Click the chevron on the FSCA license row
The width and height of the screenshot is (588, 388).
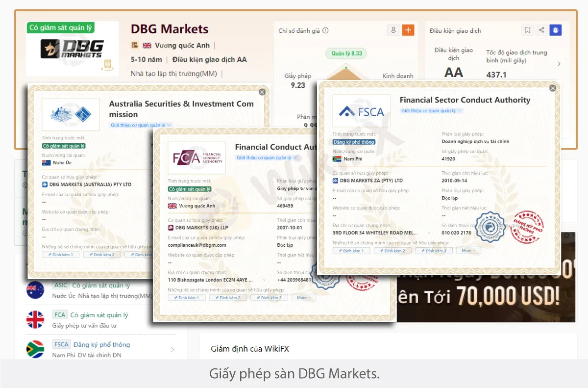(x=172, y=350)
